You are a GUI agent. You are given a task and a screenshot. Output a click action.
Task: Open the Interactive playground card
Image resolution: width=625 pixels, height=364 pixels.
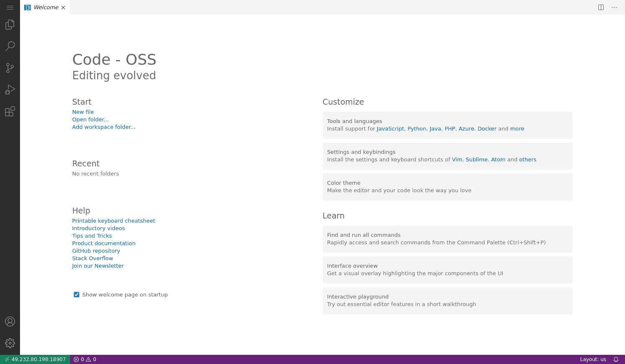point(447,301)
